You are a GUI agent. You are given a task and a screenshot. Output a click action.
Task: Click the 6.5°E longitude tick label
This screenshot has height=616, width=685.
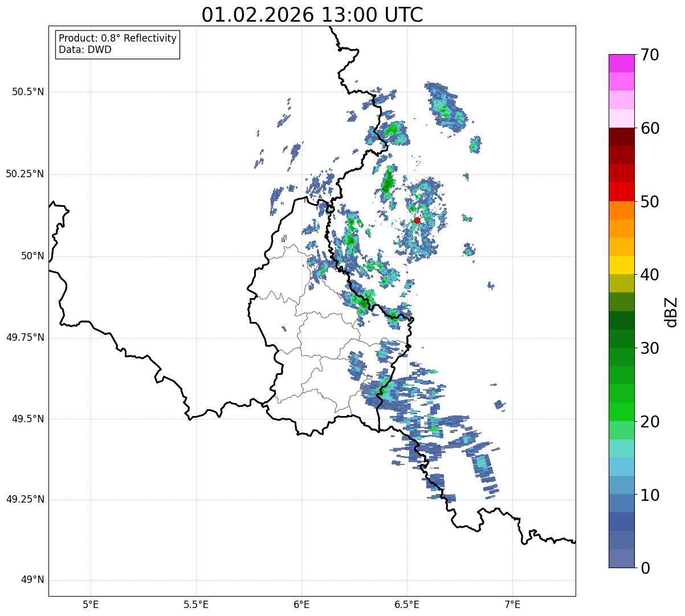(407, 604)
